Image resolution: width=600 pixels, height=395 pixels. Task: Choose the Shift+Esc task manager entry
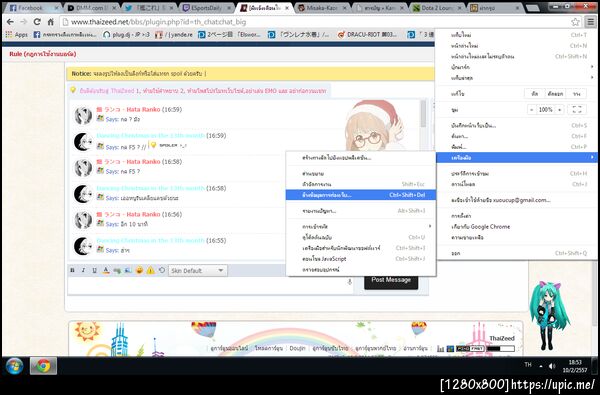pyautogui.click(x=360, y=184)
